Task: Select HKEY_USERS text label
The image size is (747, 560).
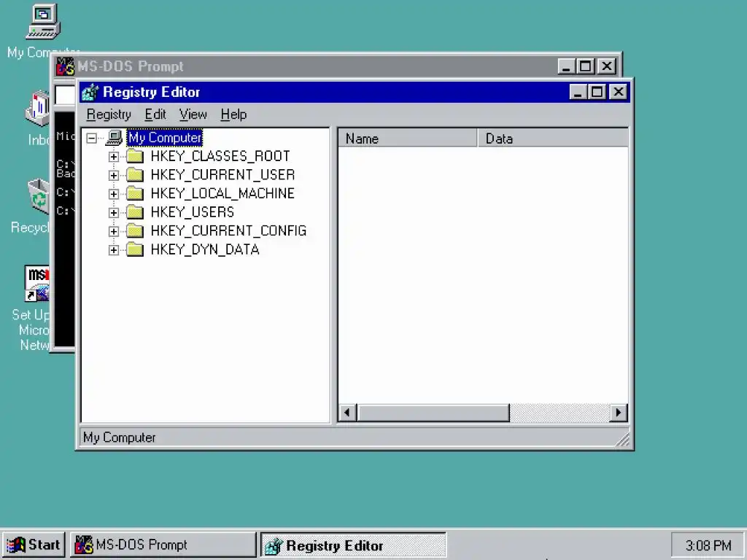Action: 192,212
